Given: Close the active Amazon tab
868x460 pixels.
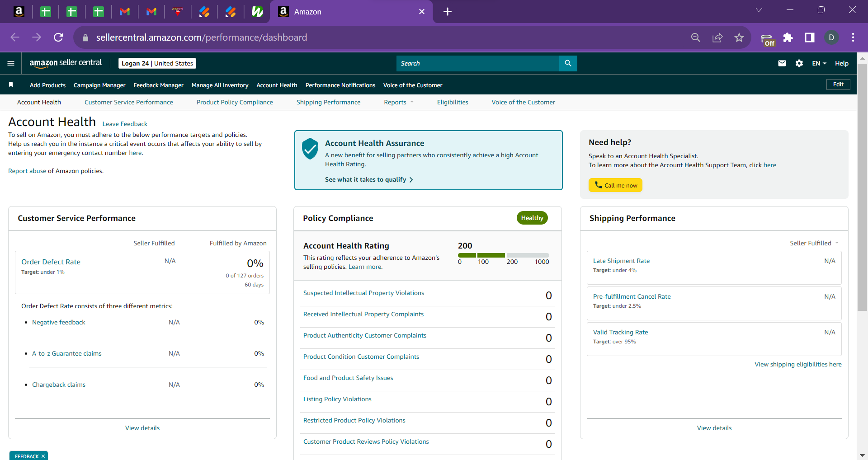Looking at the screenshot, I should (x=422, y=12).
